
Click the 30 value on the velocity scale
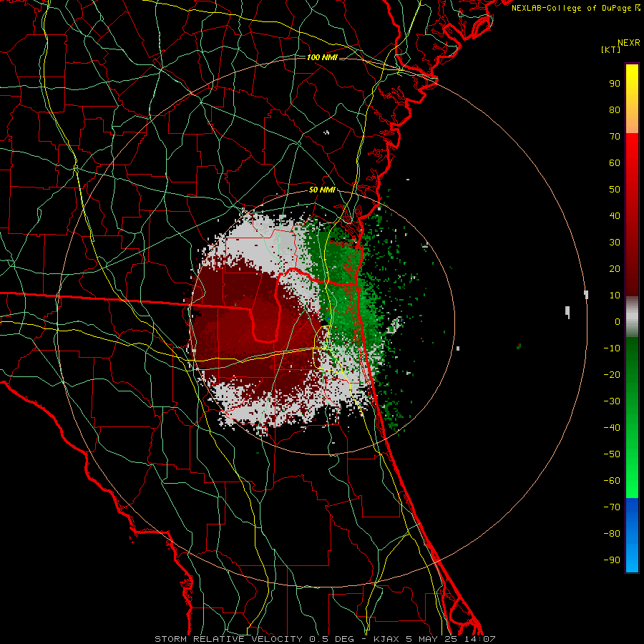(615, 243)
